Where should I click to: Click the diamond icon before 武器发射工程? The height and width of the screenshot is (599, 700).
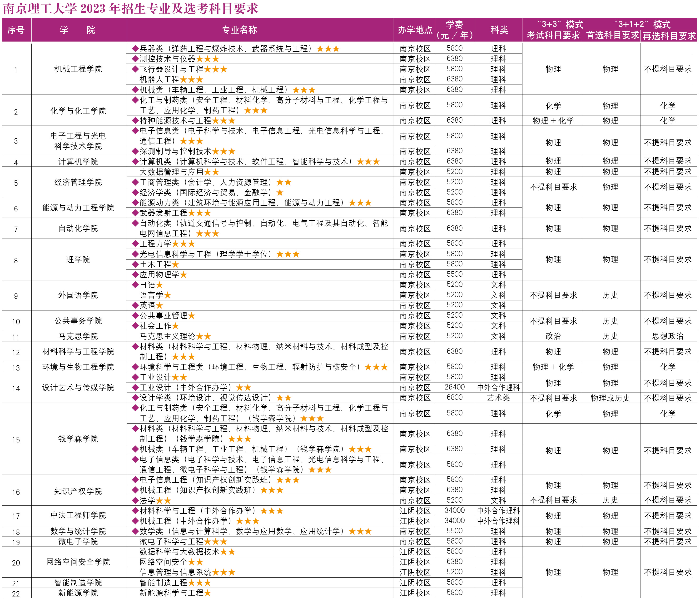135,213
